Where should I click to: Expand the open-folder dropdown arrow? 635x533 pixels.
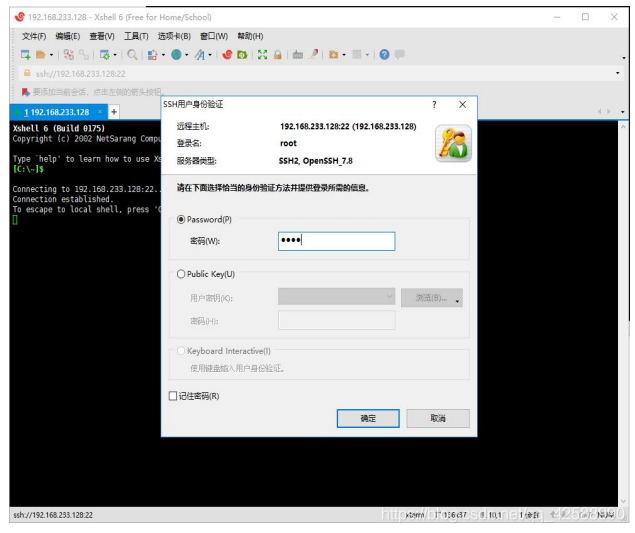(51, 55)
